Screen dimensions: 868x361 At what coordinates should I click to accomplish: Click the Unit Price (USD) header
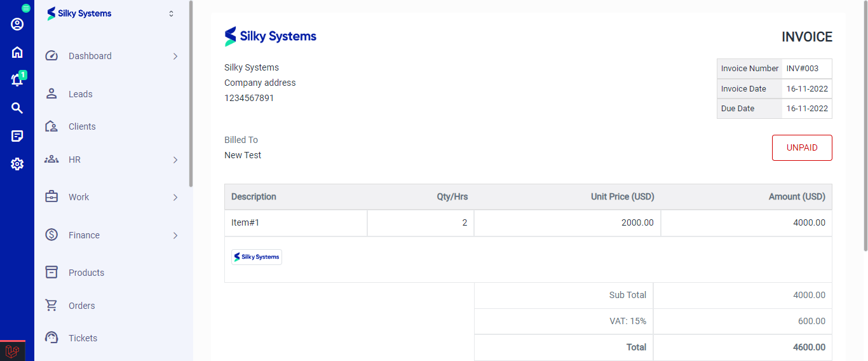[623, 197]
